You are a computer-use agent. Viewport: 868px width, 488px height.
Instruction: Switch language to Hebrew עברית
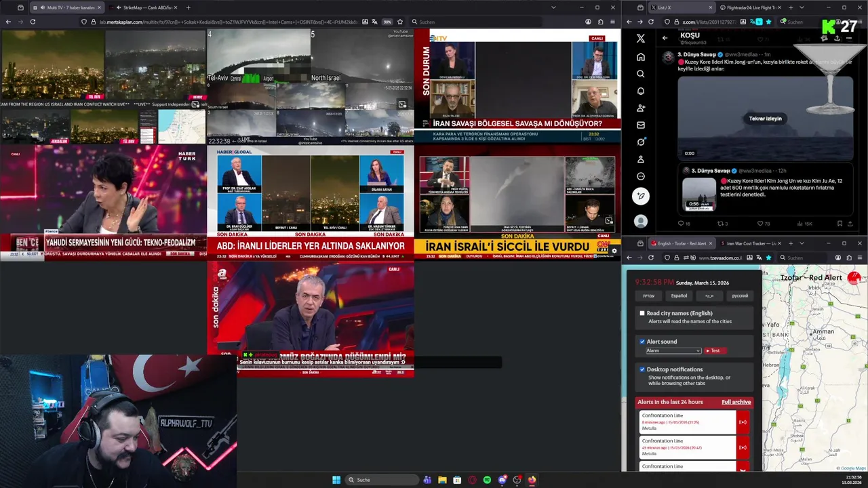pos(648,296)
